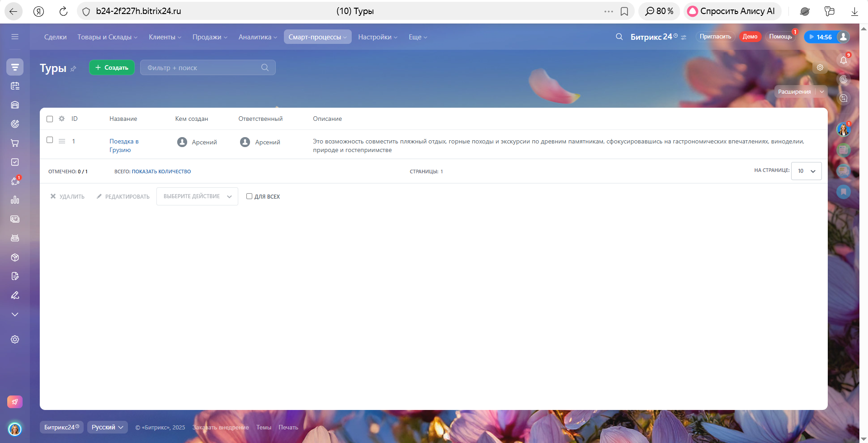Screen dimensions: 868x443
Task: Open the notifications bell icon
Action: [844, 60]
